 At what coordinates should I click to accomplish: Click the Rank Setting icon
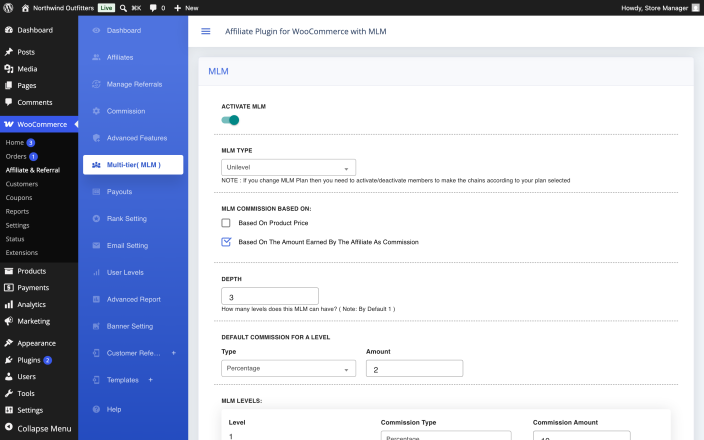(x=96, y=219)
